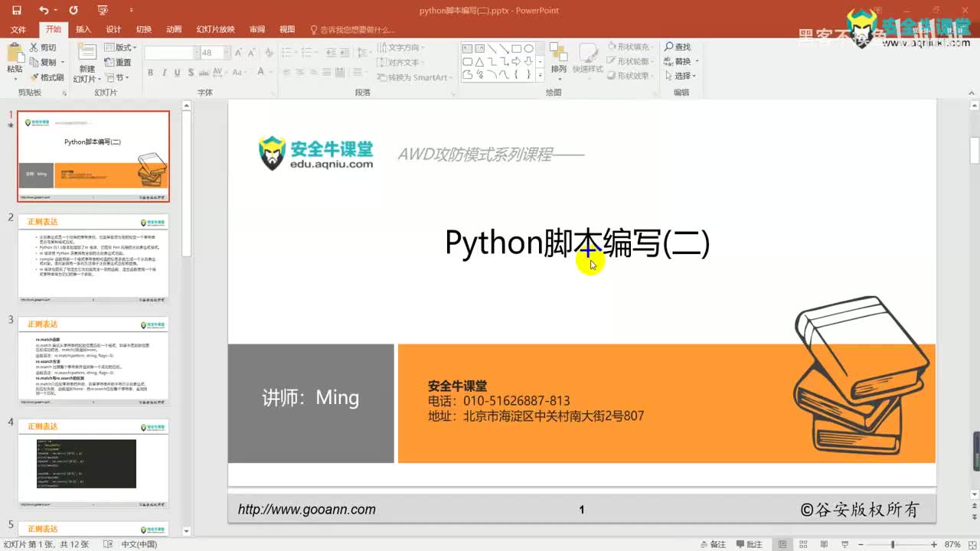Open the 审阅 ribbon tab
This screenshot has width=980, height=551.
click(257, 30)
